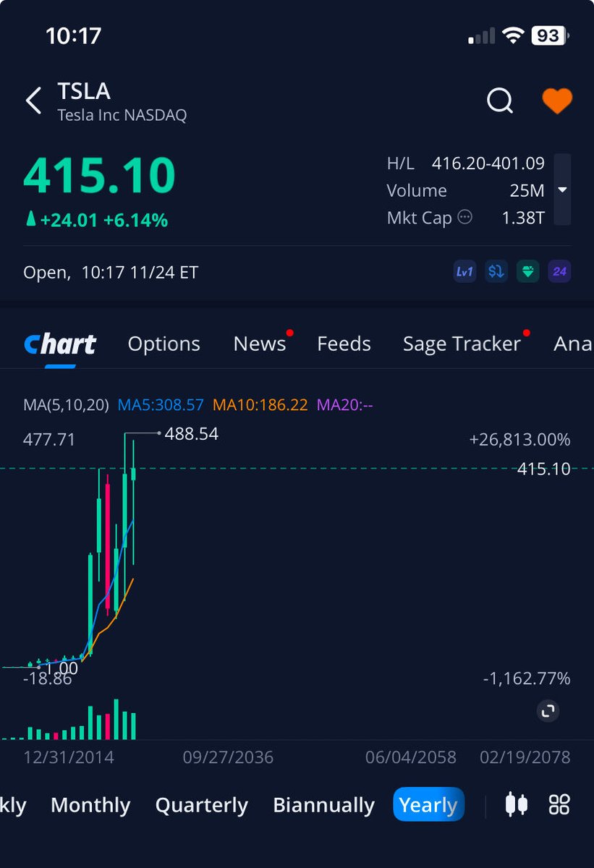Viewport: 594px width, 868px height.
Task: Expand quote details dropdown arrow beside Volume
Action: 562,190
